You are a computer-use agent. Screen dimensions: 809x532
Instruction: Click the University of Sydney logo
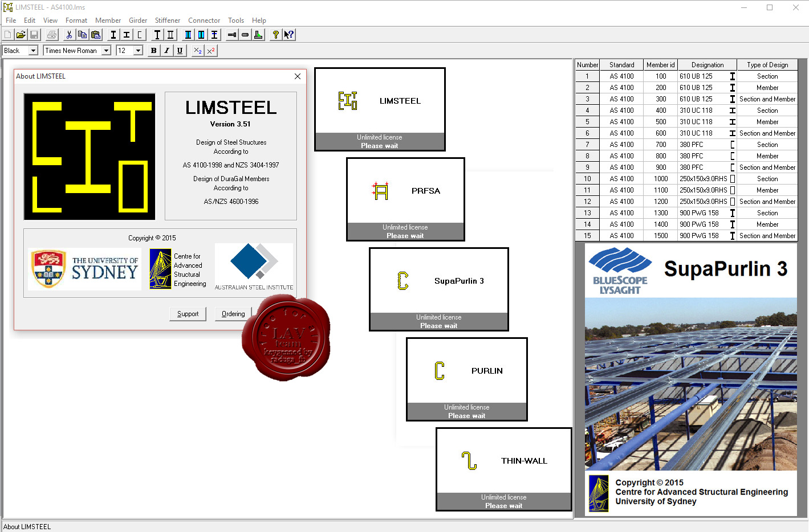click(x=84, y=269)
